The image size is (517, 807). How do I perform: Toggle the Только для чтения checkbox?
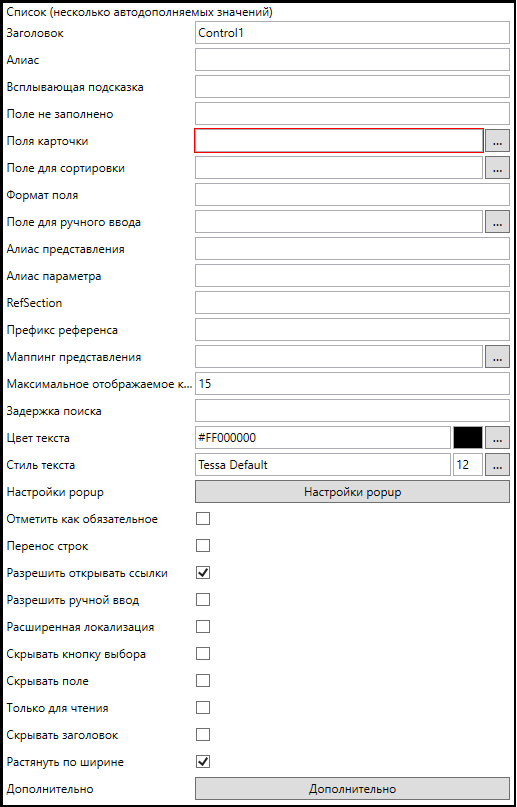pos(203,708)
